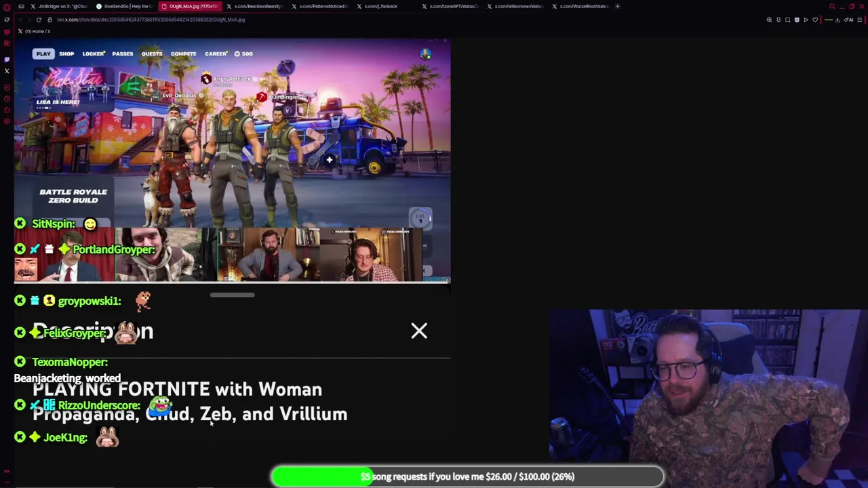The width and height of the screenshot is (868, 488).
Task: Click the groypowski1 chat username
Action: [x=90, y=301]
